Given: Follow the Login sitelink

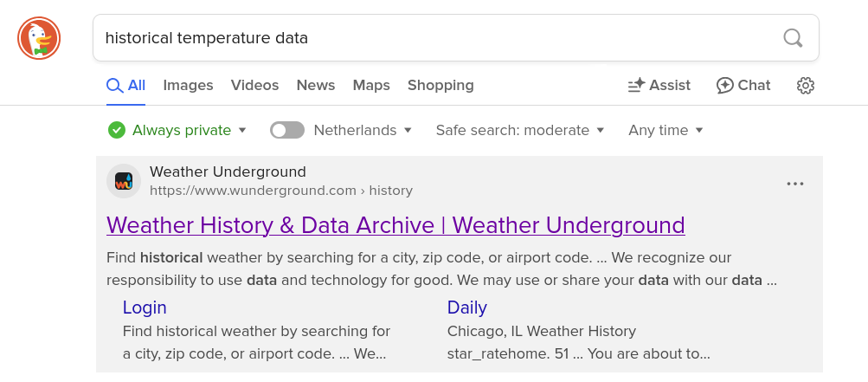Looking at the screenshot, I should point(145,308).
